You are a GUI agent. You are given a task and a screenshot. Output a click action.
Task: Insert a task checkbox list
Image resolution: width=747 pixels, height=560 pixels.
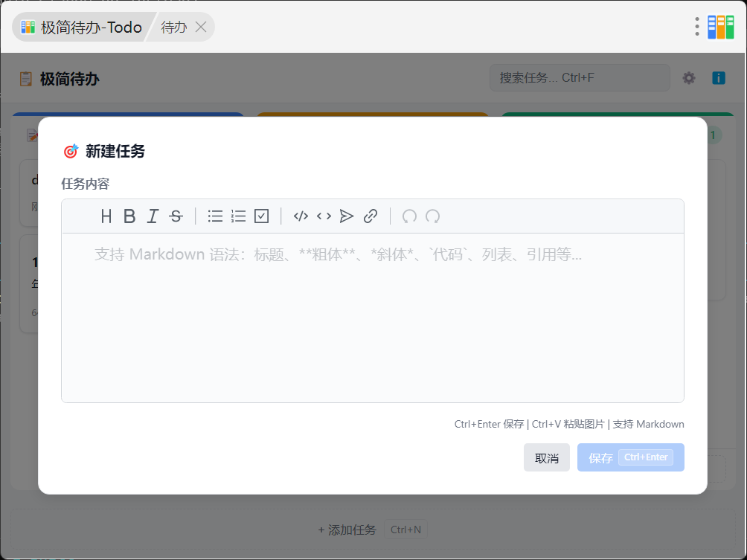[262, 216]
